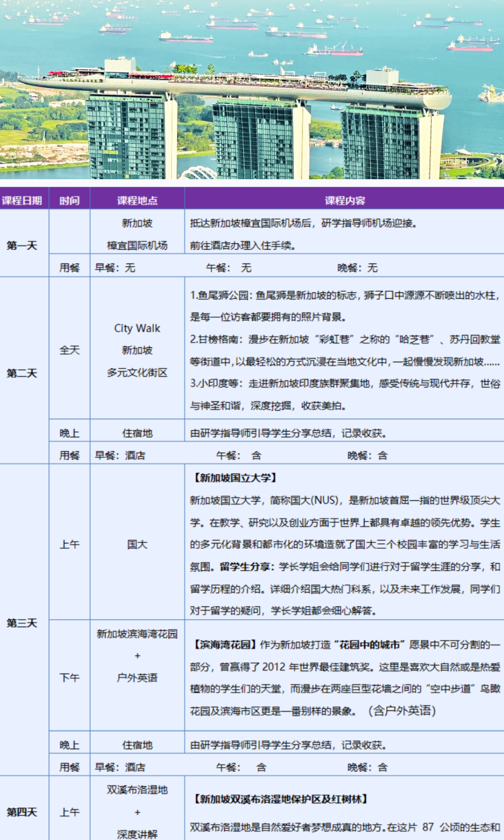Viewport: 504px width, 840px height.
Task: Select the 第一天 row label
Action: (22, 245)
